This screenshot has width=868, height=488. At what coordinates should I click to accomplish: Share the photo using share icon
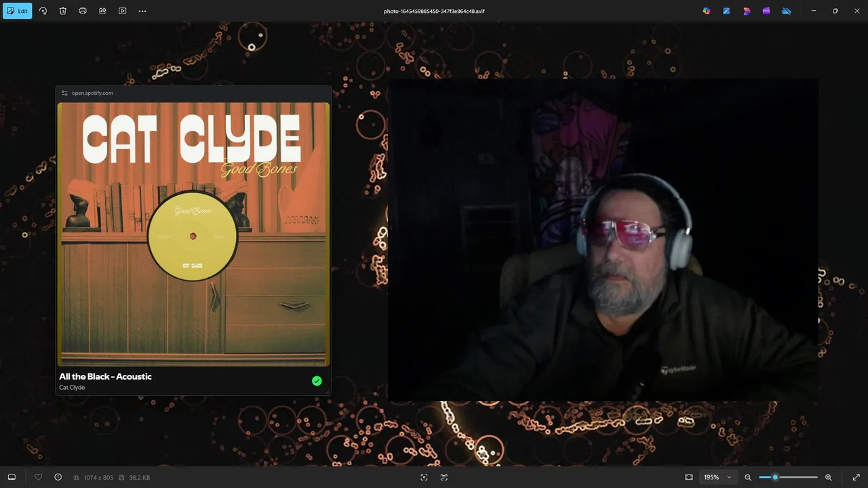point(102,11)
